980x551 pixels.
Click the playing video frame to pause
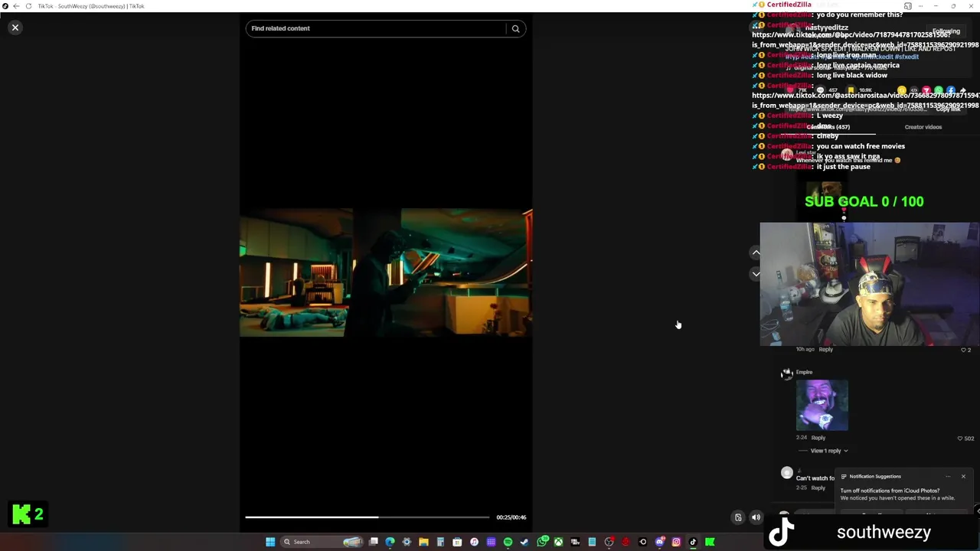click(x=386, y=272)
